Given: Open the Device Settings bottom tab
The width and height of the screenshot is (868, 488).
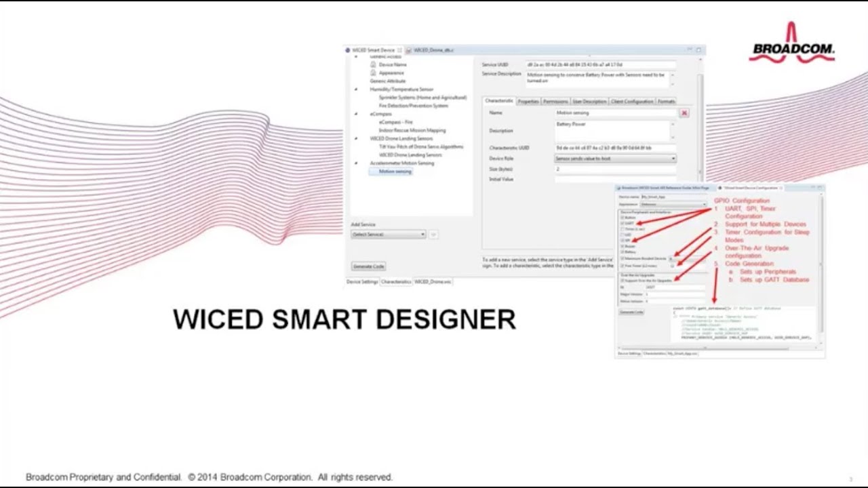Looking at the screenshot, I should (362, 281).
